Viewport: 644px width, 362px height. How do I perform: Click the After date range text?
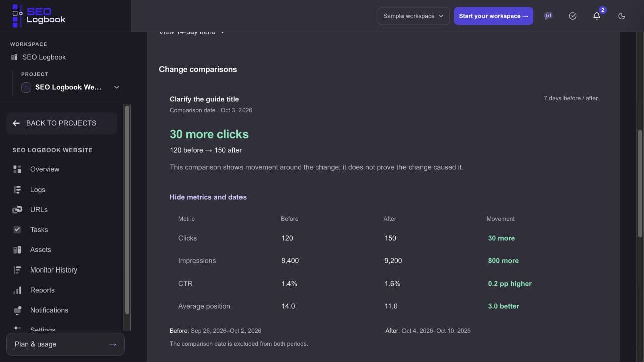(x=428, y=331)
